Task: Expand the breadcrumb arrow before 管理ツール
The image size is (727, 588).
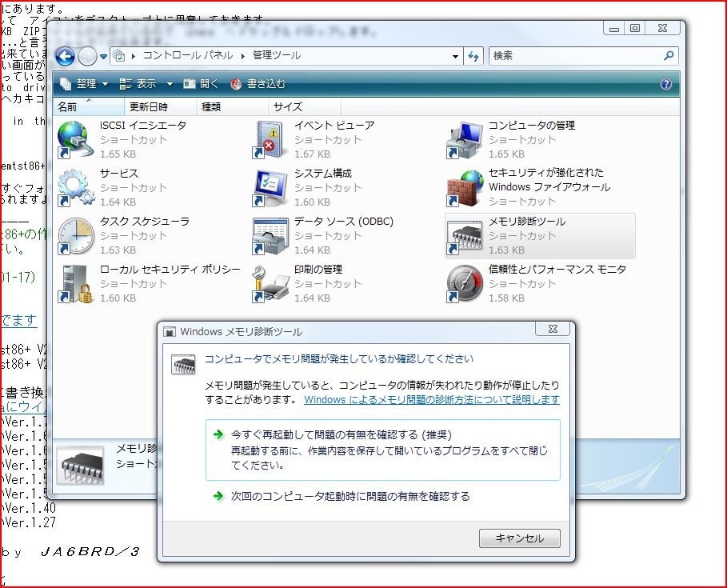Action: tap(242, 56)
